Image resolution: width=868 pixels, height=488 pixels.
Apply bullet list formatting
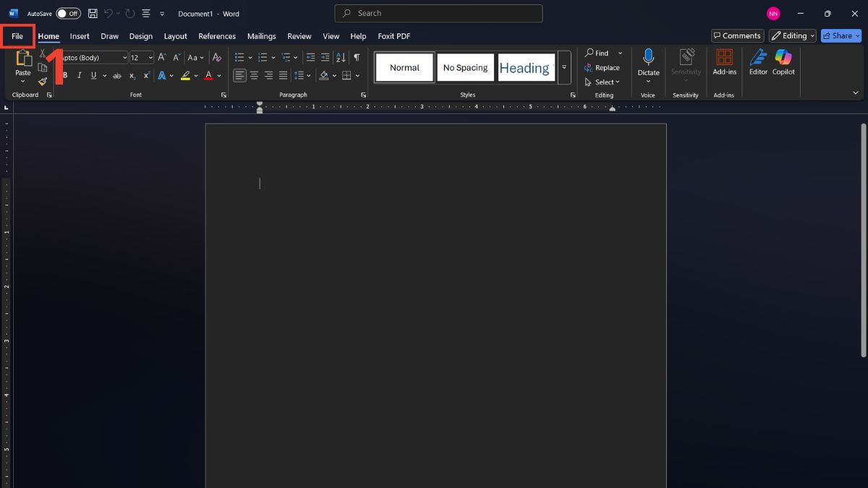[x=239, y=57]
